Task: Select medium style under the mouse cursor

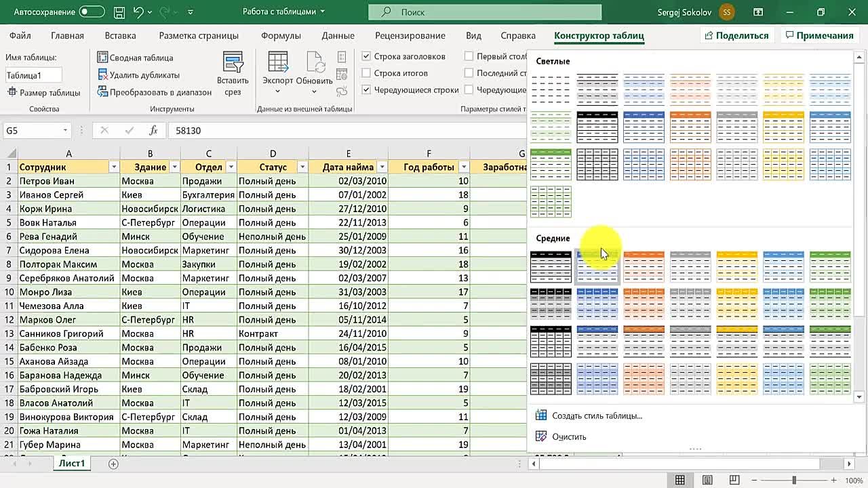Action: 597,266
